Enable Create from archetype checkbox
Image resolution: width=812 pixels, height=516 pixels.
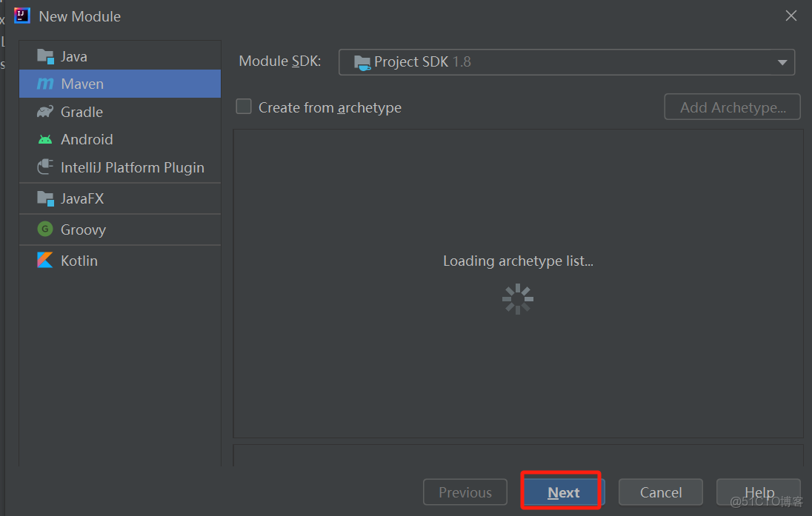[x=244, y=107]
